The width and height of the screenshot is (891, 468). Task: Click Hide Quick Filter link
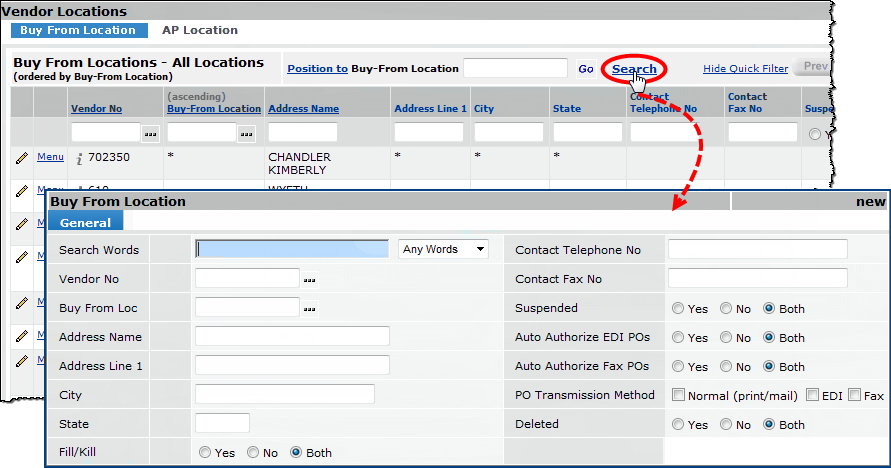click(745, 69)
